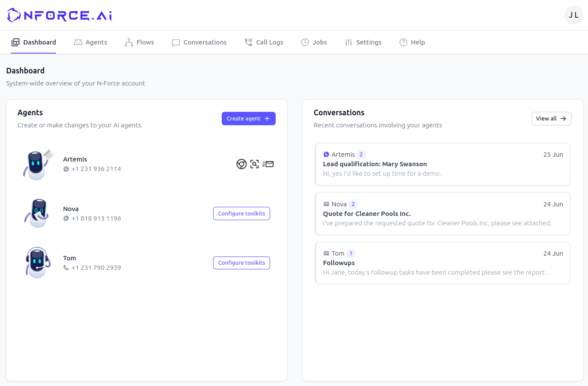The image size is (588, 386).
Task: Click the phone icon next to Tom's number
Action: pos(66,268)
